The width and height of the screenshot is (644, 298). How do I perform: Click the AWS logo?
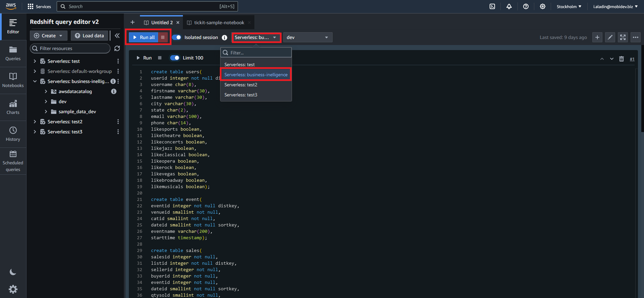[11, 6]
